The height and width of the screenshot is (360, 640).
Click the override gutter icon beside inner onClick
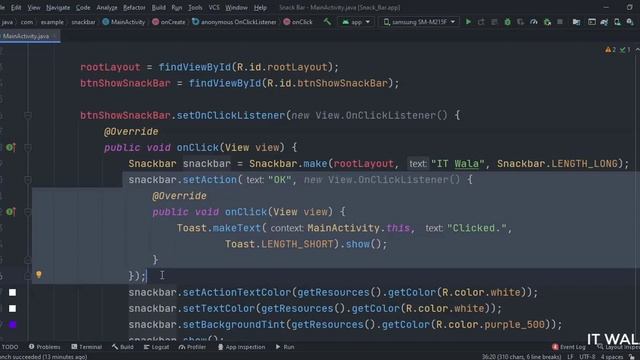click(x=11, y=211)
